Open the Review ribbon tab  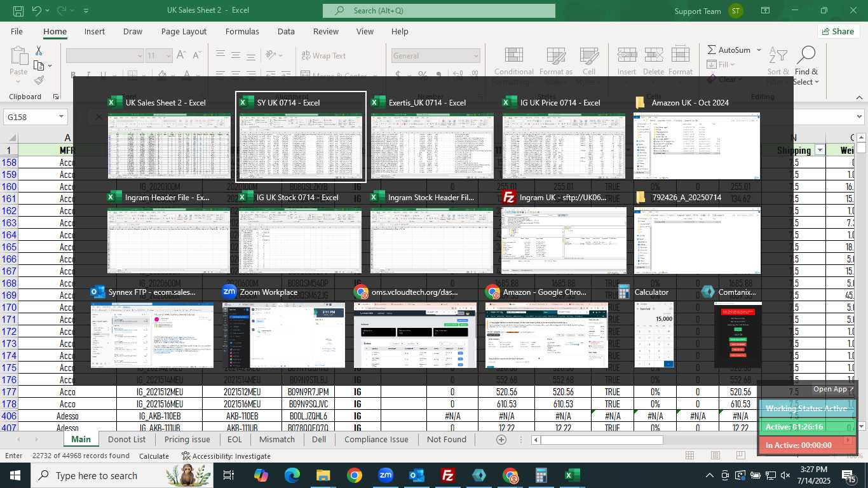click(x=326, y=31)
